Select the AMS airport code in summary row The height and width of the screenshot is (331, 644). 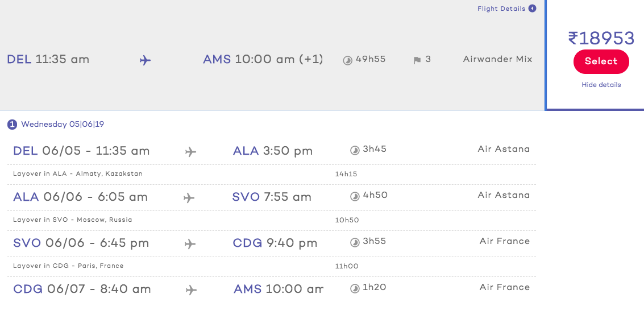217,59
